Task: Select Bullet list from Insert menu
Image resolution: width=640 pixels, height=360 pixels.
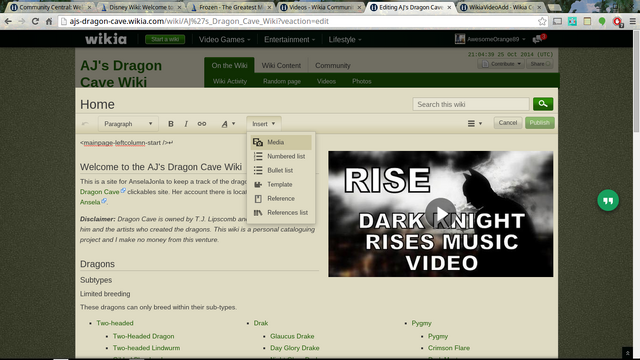Action: 281,170
